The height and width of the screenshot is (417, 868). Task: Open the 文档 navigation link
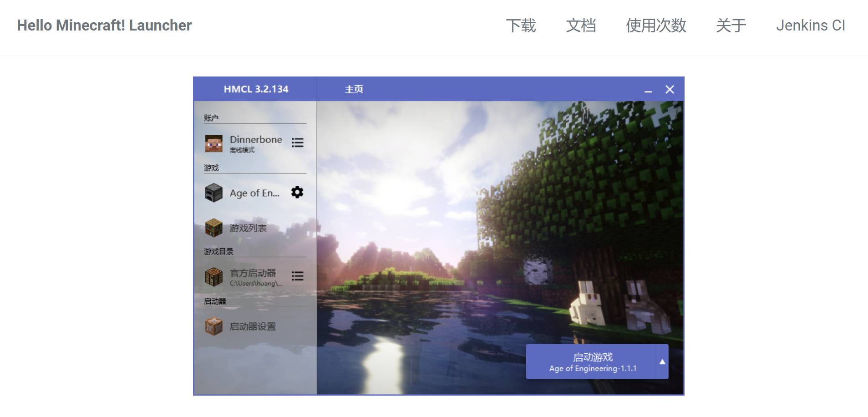pos(581,25)
